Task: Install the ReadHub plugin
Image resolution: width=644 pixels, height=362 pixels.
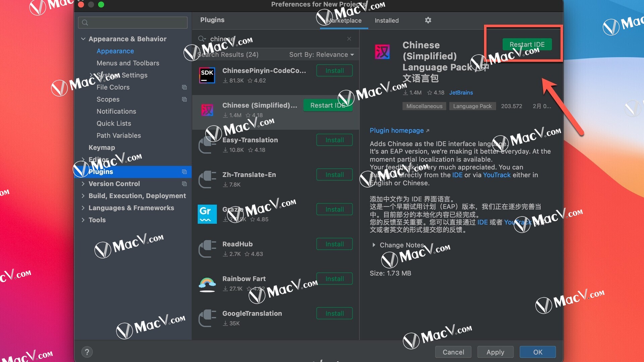Action: pyautogui.click(x=334, y=244)
